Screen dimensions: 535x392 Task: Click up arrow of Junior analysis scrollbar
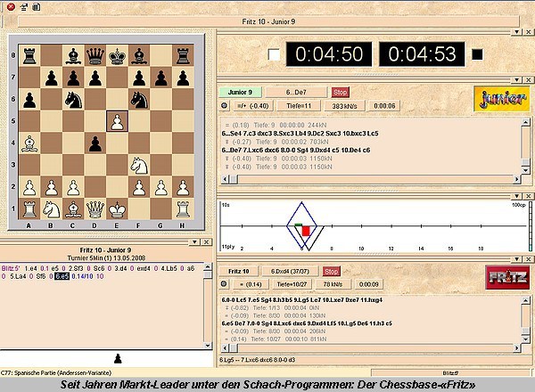[525, 122]
